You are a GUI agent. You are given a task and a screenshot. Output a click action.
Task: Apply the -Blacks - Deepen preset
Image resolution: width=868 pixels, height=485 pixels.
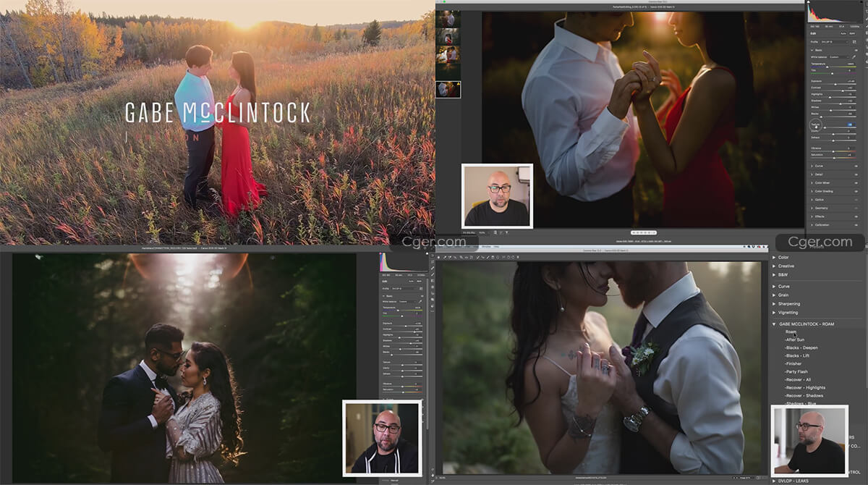click(802, 347)
